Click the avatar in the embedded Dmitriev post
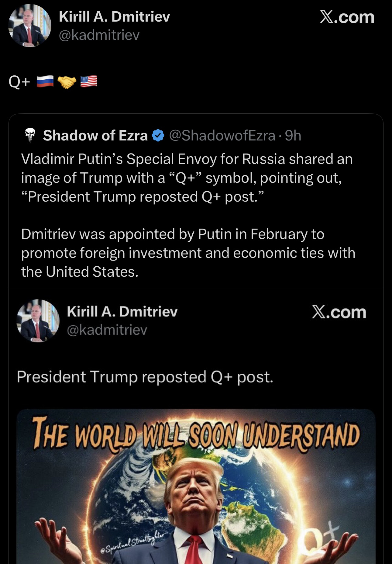392x564 pixels. pyautogui.click(x=38, y=320)
